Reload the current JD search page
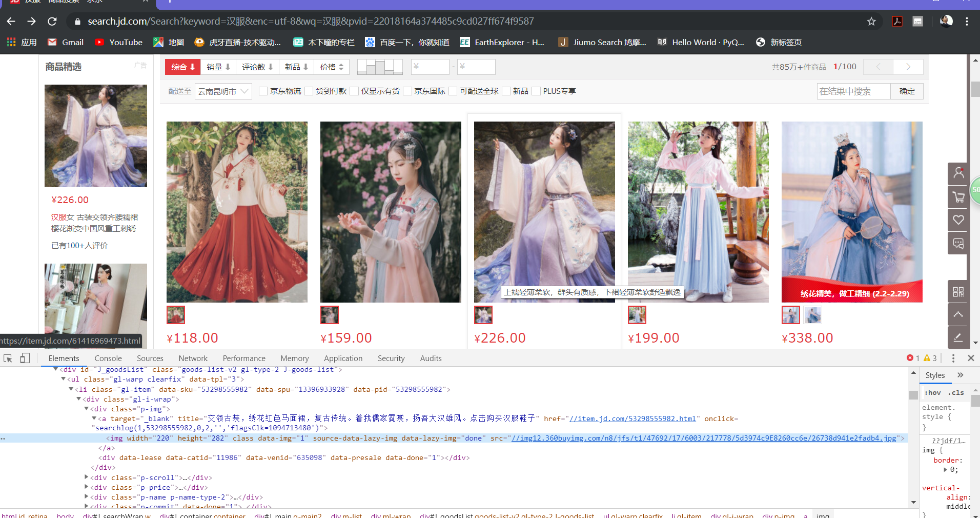 point(52,21)
